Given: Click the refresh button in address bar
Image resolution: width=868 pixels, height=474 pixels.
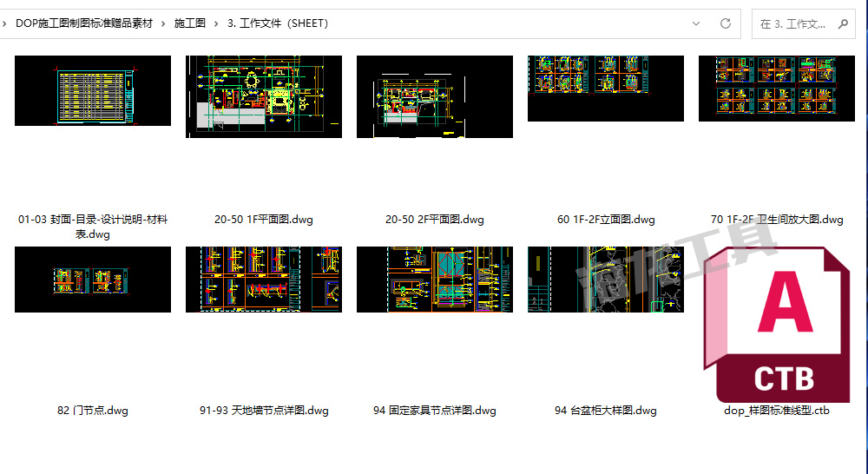Looking at the screenshot, I should coord(726,23).
